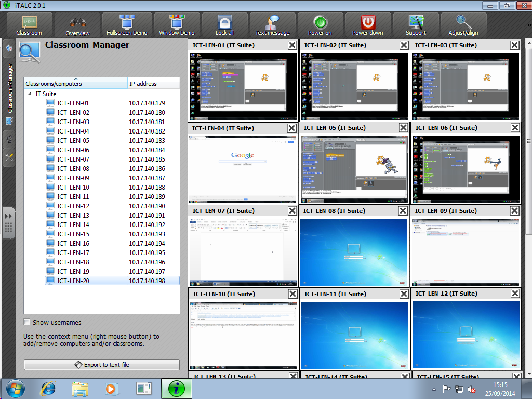Sort by Classrooms/computers column header
The width and height of the screenshot is (532, 399).
(x=76, y=84)
